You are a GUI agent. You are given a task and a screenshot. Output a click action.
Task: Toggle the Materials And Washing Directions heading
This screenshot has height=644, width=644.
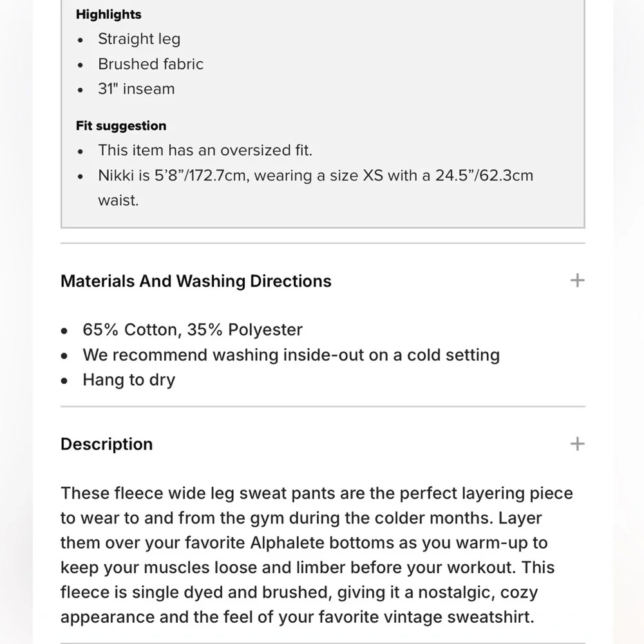(196, 281)
